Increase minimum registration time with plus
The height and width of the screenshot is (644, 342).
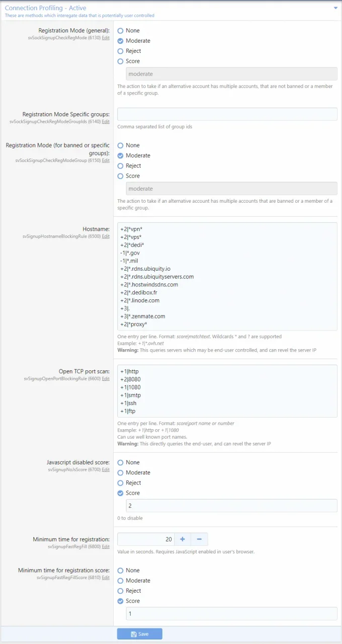[x=182, y=539]
